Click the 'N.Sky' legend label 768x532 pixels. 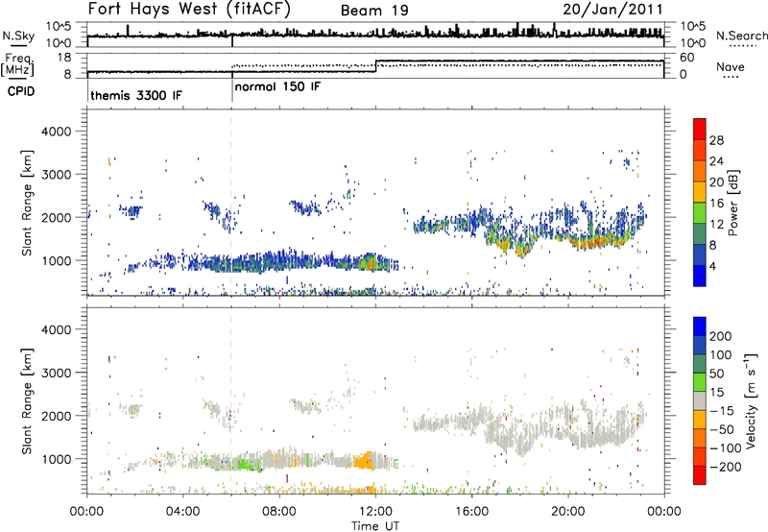pos(18,36)
